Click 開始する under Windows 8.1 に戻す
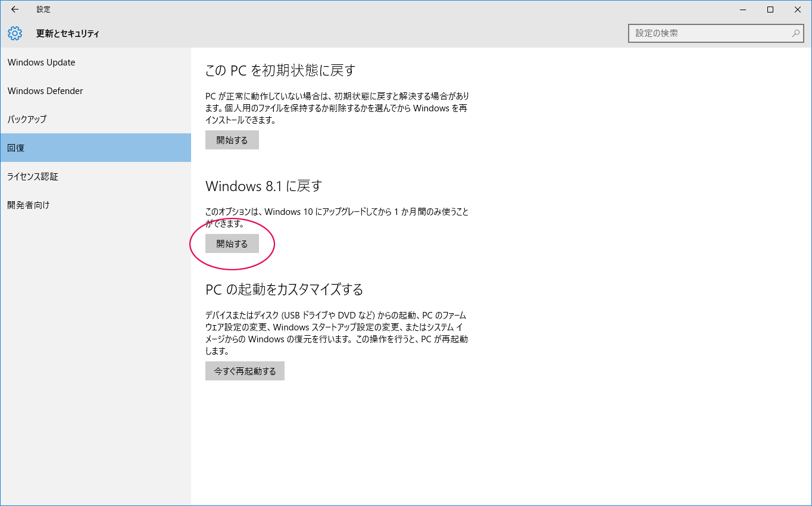 (x=232, y=243)
